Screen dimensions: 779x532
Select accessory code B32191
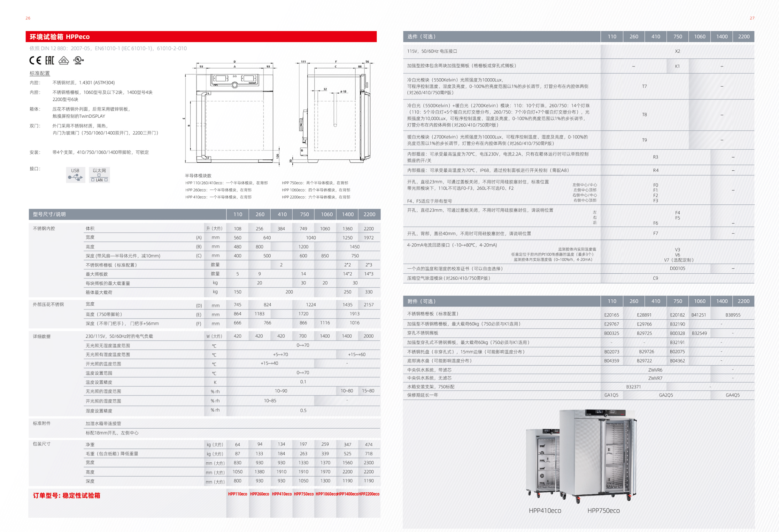click(677, 343)
